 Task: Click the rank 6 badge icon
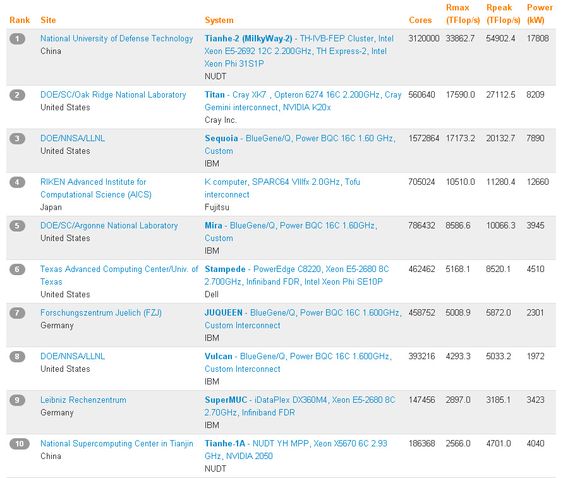(x=17, y=269)
